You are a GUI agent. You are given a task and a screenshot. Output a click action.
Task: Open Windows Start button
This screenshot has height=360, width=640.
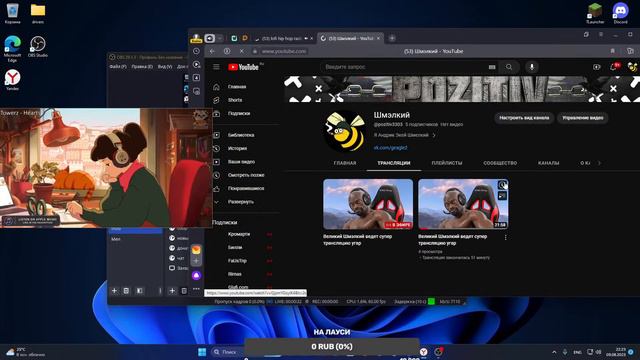pyautogui.click(x=202, y=352)
